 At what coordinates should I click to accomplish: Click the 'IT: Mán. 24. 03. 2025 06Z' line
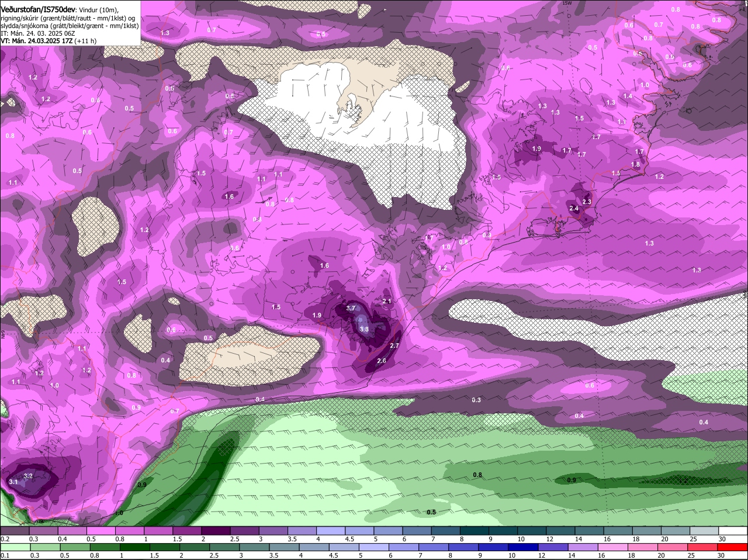tap(38, 33)
